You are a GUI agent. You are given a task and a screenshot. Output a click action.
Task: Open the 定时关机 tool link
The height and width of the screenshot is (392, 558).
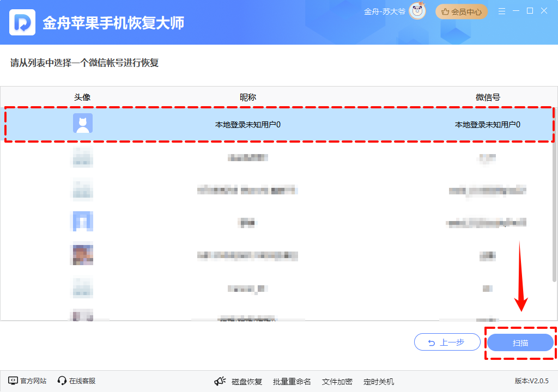(x=379, y=382)
